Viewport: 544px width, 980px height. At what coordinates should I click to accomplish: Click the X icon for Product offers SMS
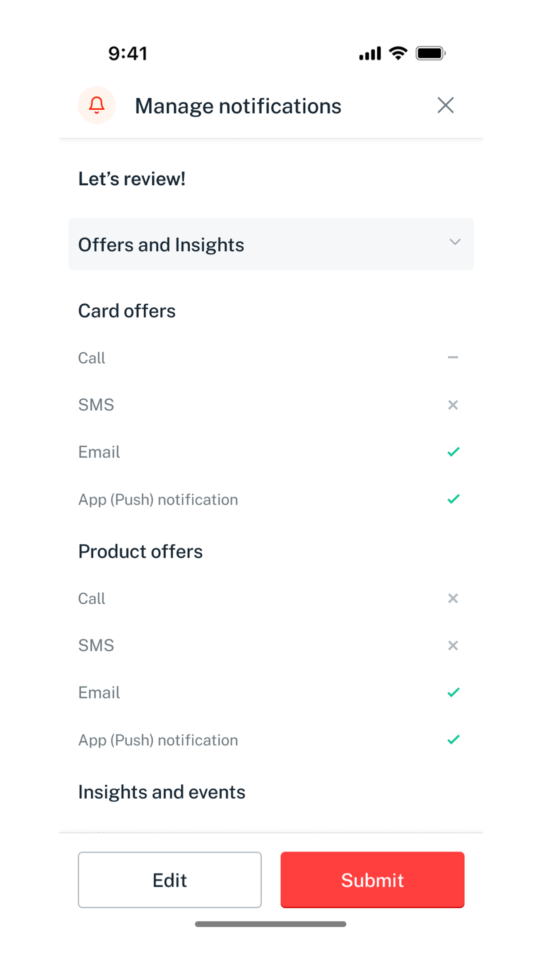tap(453, 645)
